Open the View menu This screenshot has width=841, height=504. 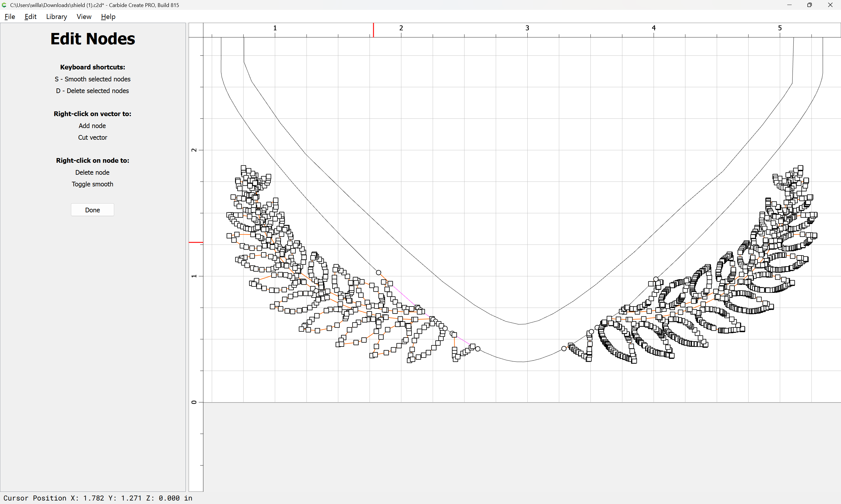(x=84, y=17)
